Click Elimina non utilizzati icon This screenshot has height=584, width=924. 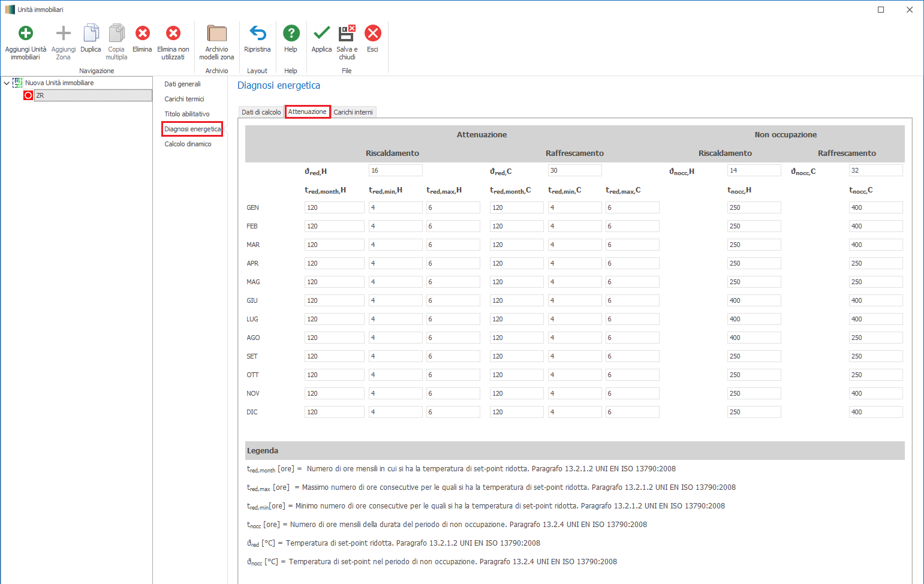click(x=173, y=34)
